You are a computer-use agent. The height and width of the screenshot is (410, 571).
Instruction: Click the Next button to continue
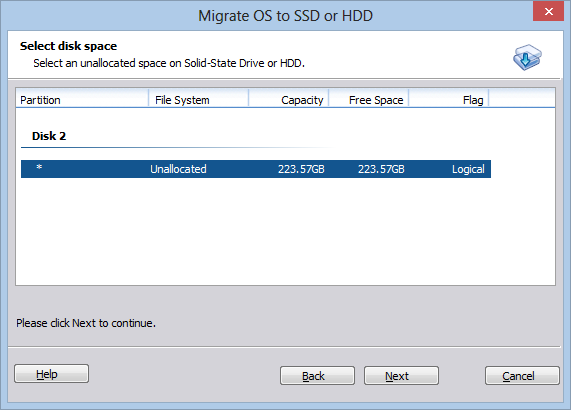(401, 375)
